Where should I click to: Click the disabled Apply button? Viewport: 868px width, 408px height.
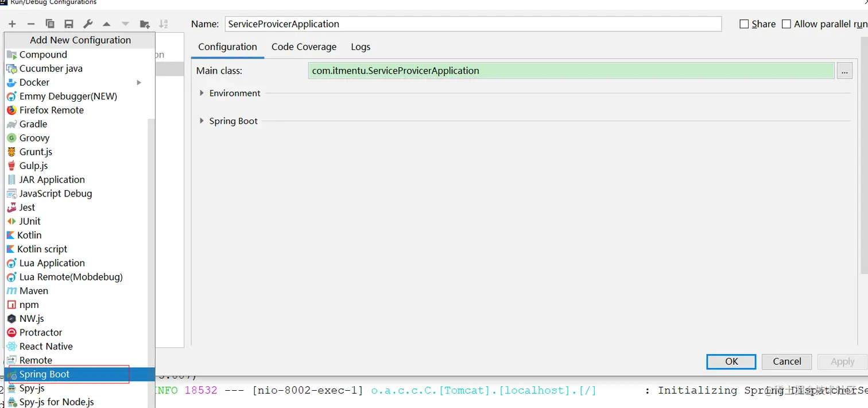pos(842,361)
